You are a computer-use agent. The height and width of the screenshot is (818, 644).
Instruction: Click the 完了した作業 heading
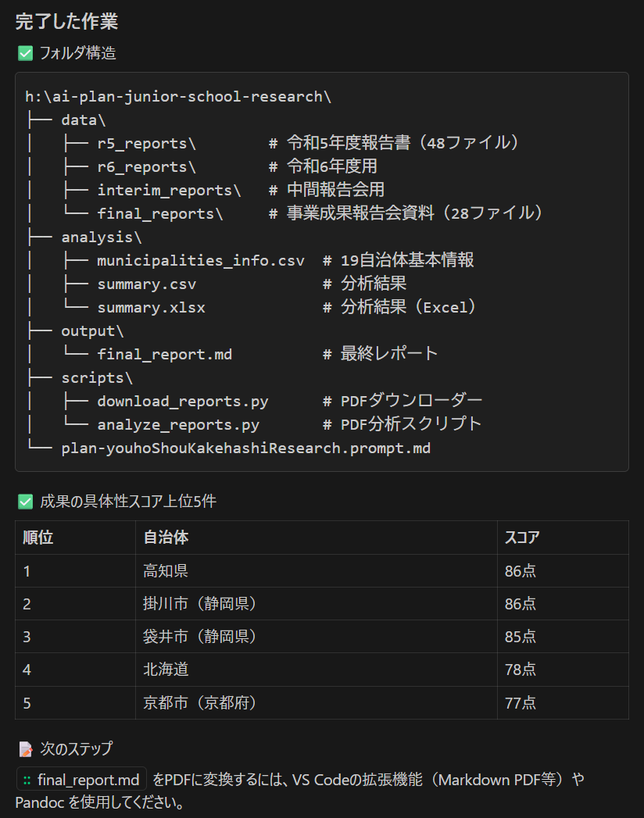point(66,21)
